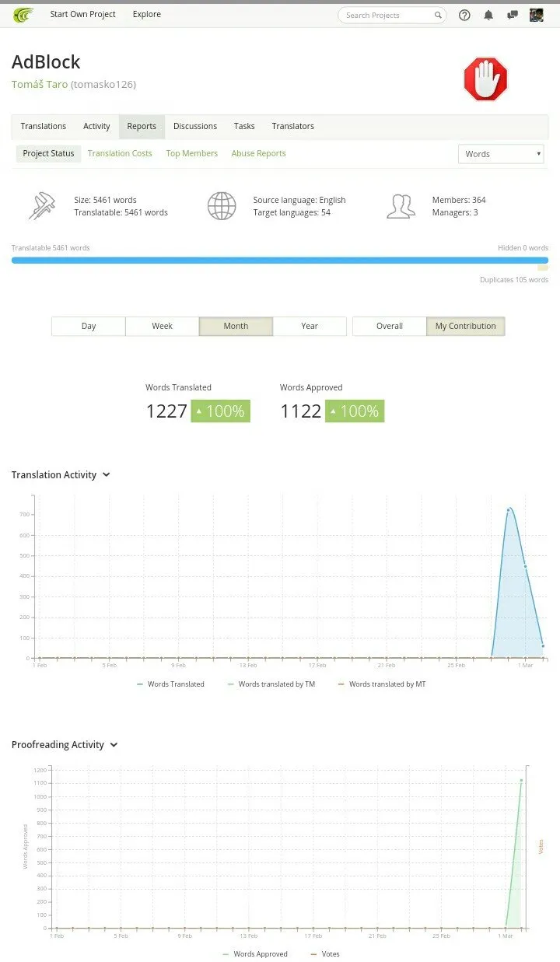Open Top Members report
The image size is (560, 962).
[x=192, y=153]
